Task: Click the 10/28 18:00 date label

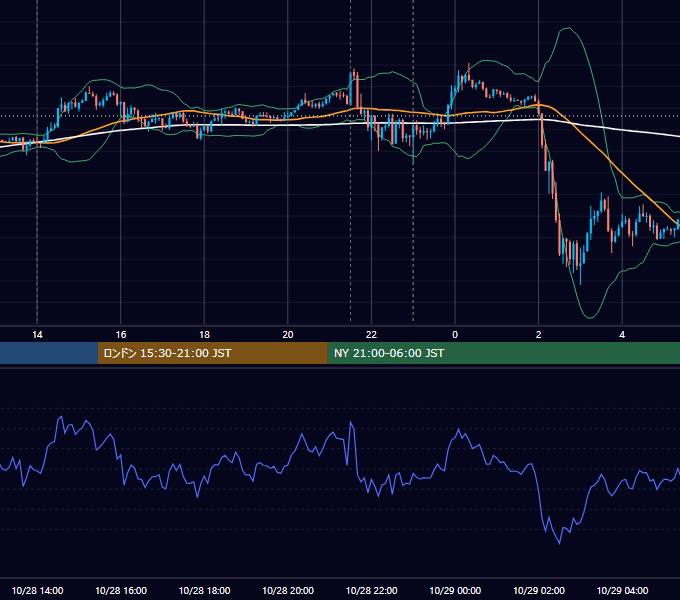Action: pyautogui.click(x=204, y=590)
